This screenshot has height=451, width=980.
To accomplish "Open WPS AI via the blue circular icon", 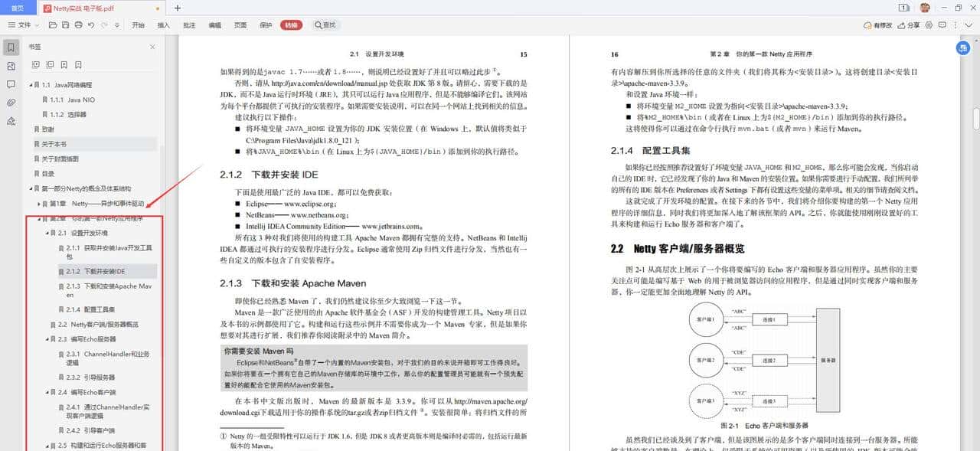I will (x=963, y=48).
